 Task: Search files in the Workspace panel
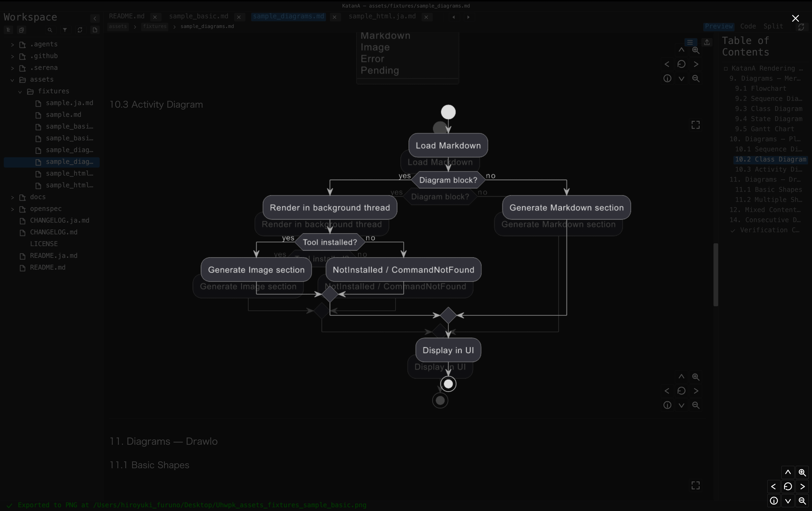coord(50,30)
